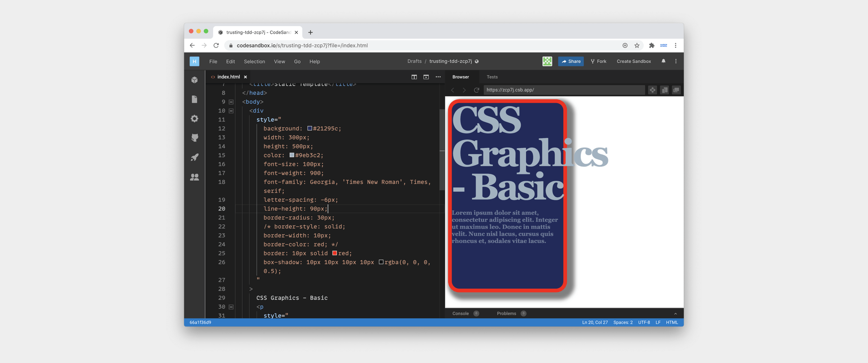Click the green user avatar
868x363 pixels.
coord(547,61)
